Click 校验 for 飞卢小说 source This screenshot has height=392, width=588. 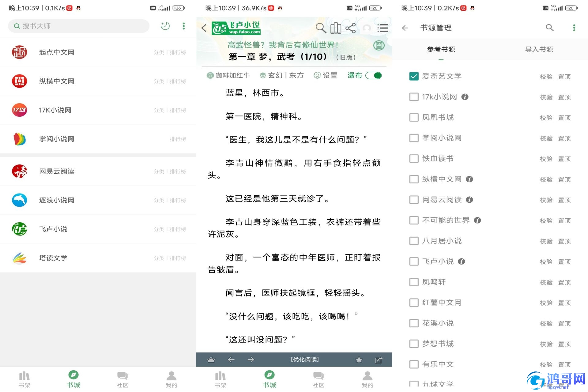(546, 262)
